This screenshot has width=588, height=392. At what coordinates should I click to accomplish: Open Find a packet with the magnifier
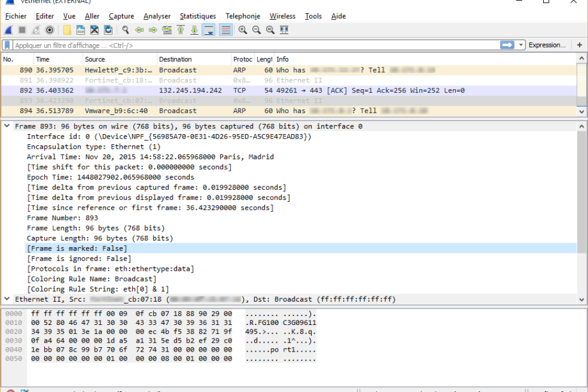pos(126,30)
